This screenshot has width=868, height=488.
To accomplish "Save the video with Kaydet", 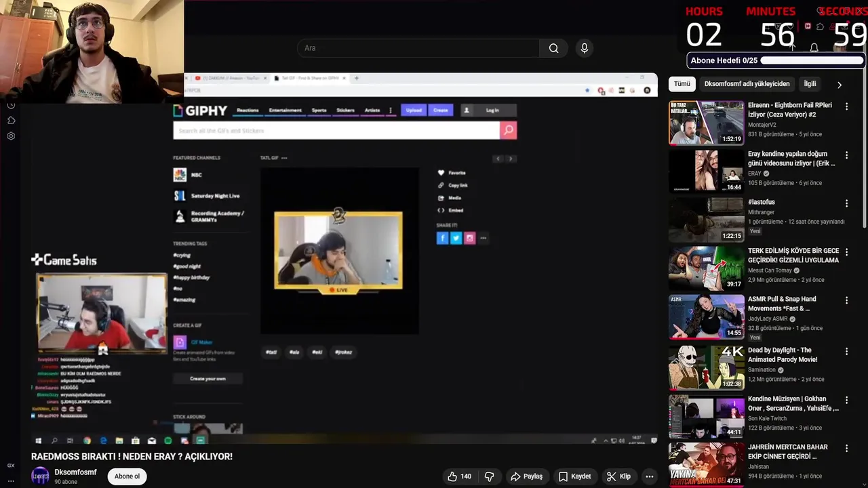I will pos(575,476).
